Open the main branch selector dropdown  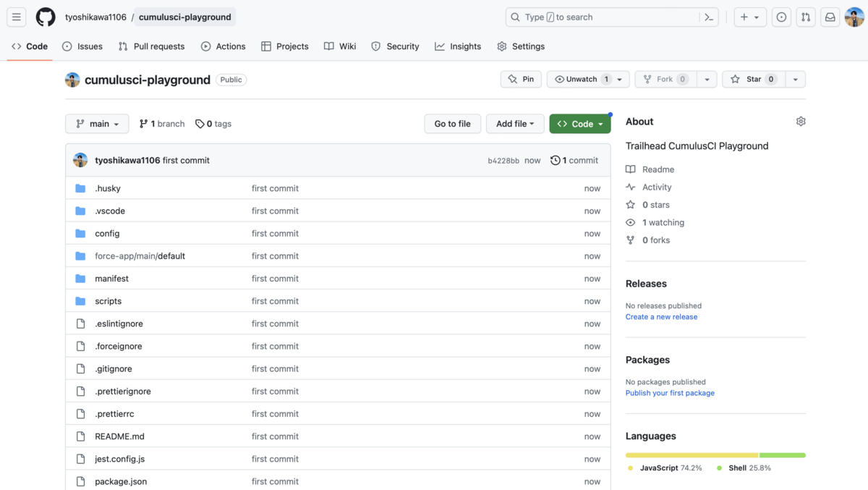(x=97, y=124)
